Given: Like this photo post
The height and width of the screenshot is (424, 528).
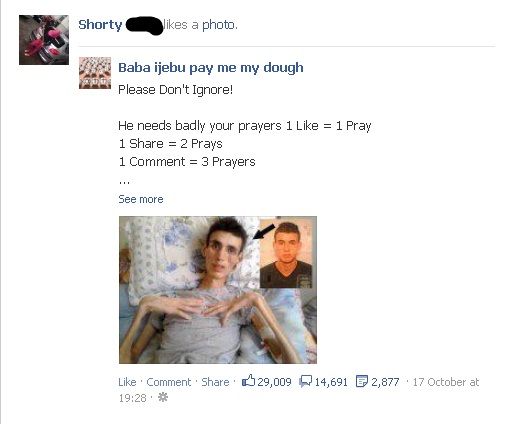Looking at the screenshot, I should 127,382.
